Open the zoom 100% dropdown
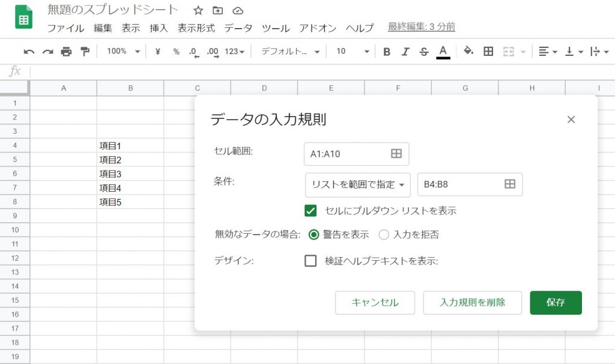The height and width of the screenshot is (364, 615). click(x=123, y=52)
